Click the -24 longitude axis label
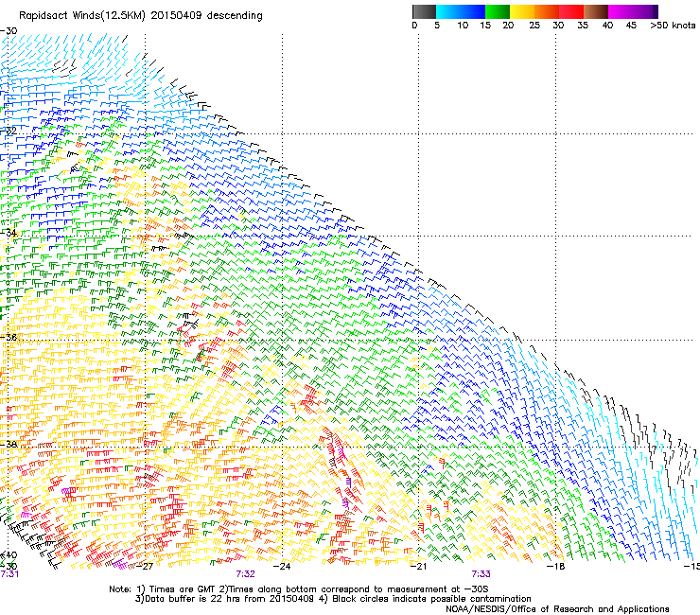Screen dimensions: 700x615 click(282, 567)
